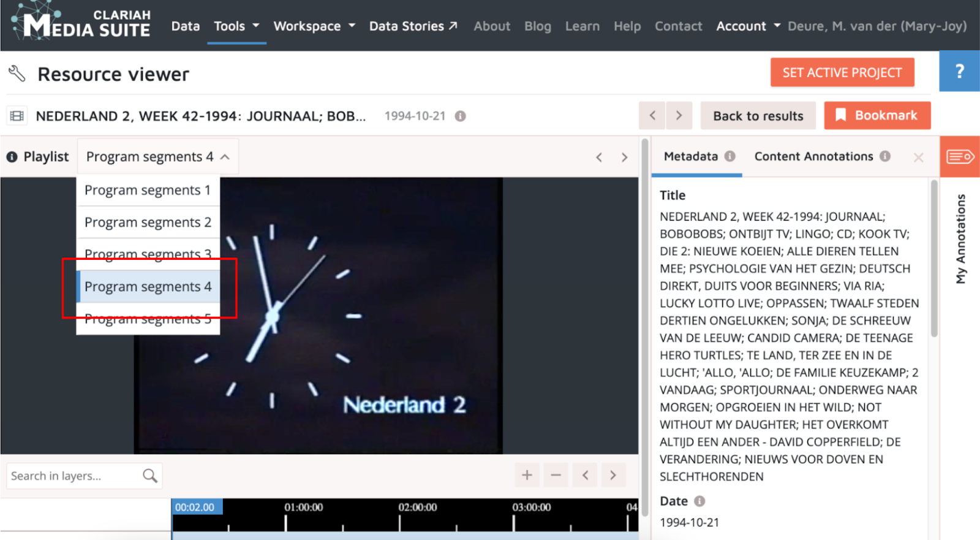
Task: Click info icon next to Date label
Action: click(x=699, y=501)
